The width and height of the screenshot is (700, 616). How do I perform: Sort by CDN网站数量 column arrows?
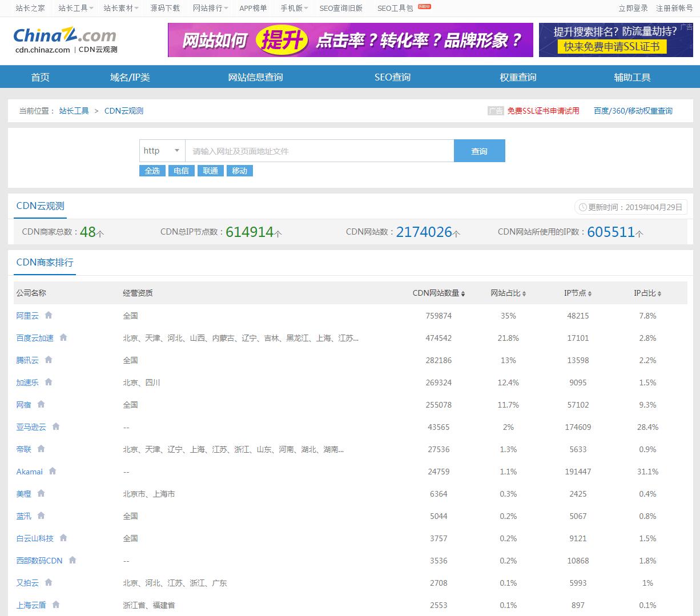coord(463,293)
